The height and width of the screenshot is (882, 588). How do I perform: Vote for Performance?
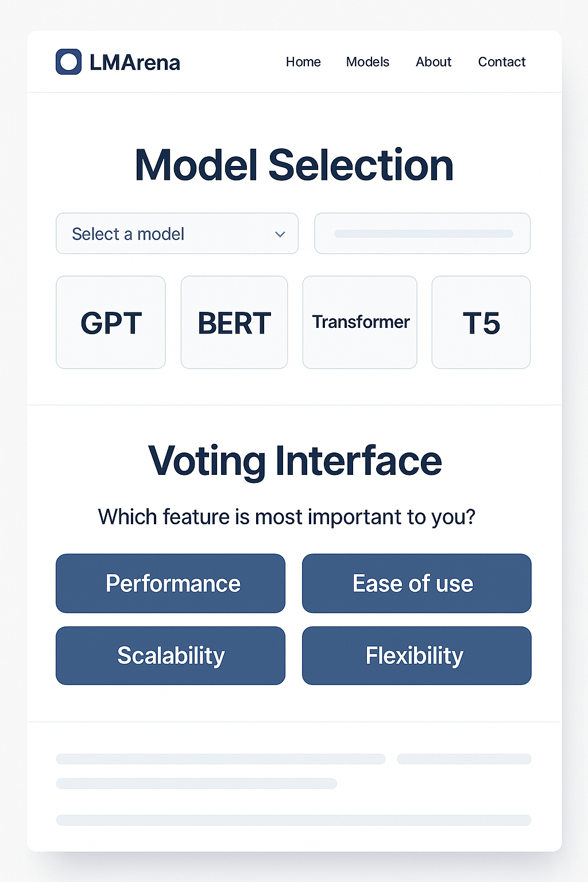pos(171,583)
